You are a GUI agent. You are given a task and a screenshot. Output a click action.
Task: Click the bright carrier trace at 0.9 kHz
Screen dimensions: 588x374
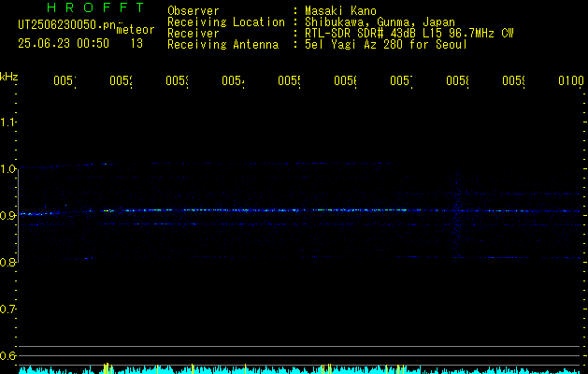[300, 210]
